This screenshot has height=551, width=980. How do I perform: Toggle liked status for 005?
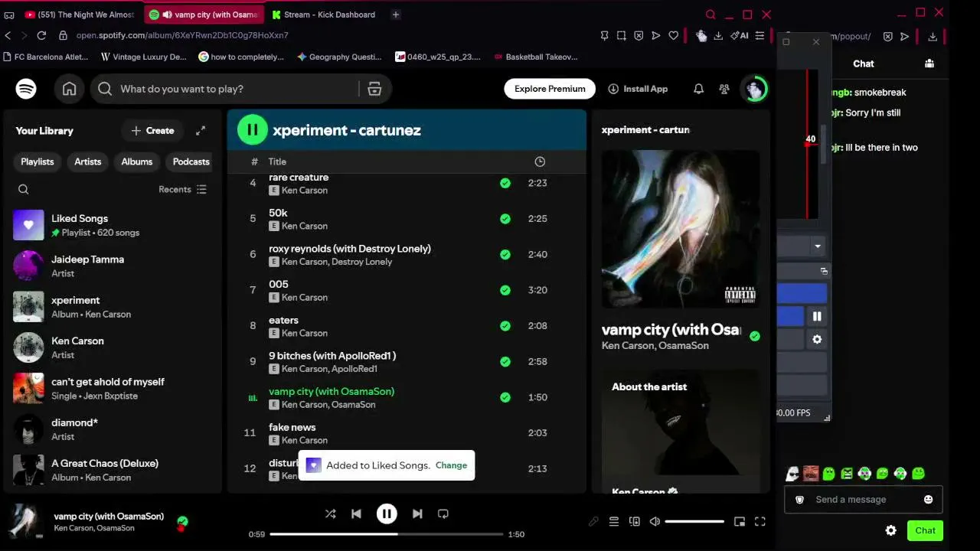coord(505,290)
